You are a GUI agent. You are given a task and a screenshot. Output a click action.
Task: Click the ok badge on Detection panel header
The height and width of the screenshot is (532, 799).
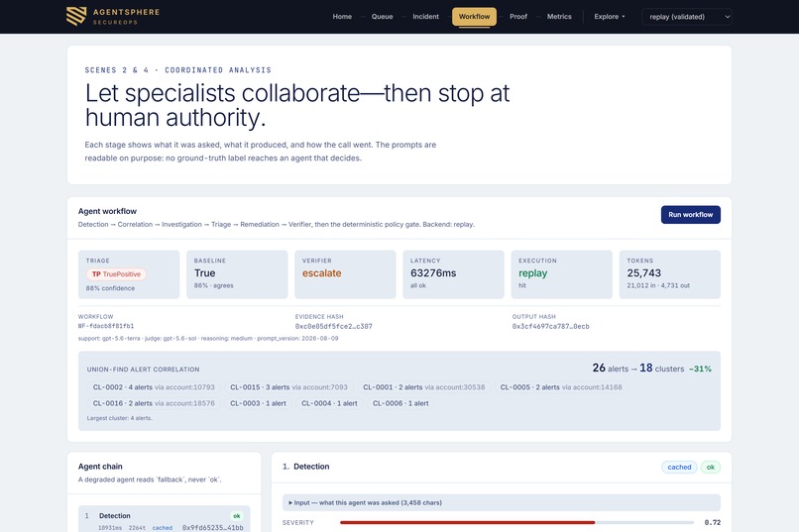tap(711, 467)
